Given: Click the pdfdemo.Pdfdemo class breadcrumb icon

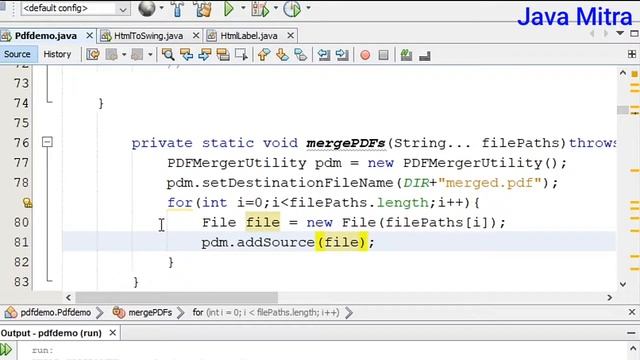Looking at the screenshot, I should pos(11,313).
